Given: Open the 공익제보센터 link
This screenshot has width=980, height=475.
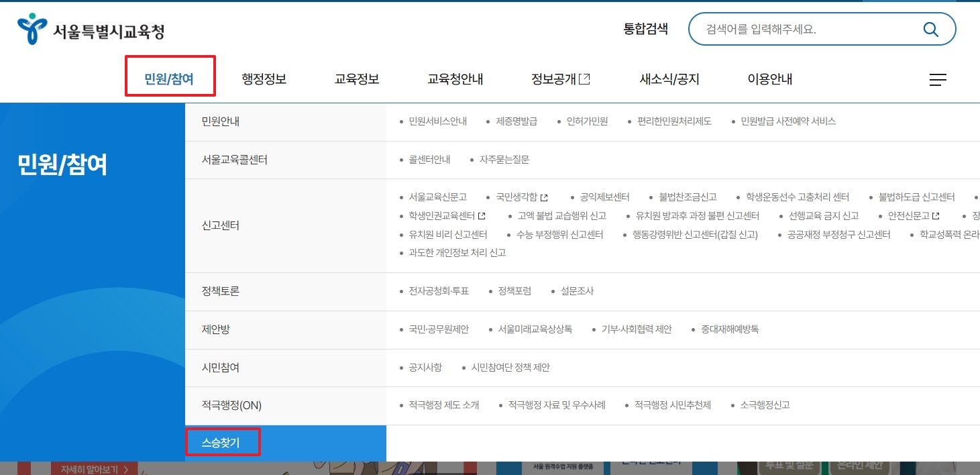Looking at the screenshot, I should pos(604,197).
